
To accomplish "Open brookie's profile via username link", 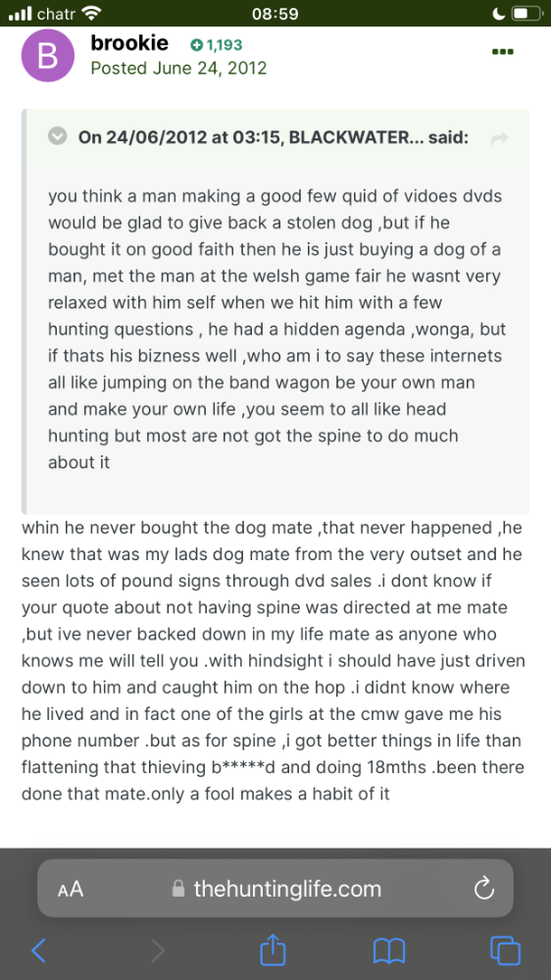I will click(129, 43).
